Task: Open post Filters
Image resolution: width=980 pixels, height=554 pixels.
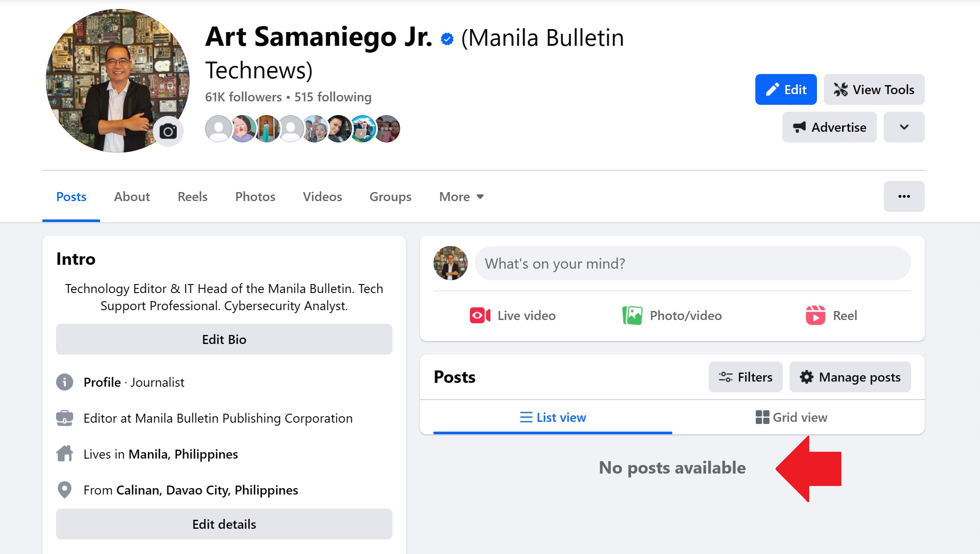Action: 745,377
